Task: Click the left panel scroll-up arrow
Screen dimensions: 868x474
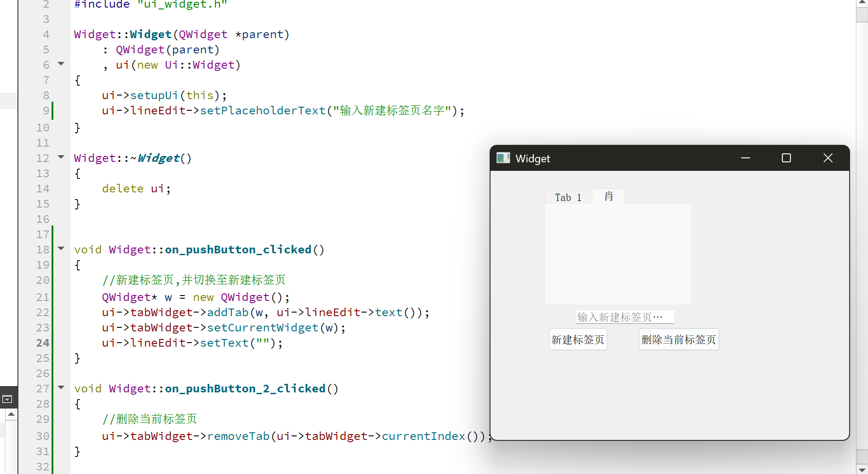Action: (11, 414)
